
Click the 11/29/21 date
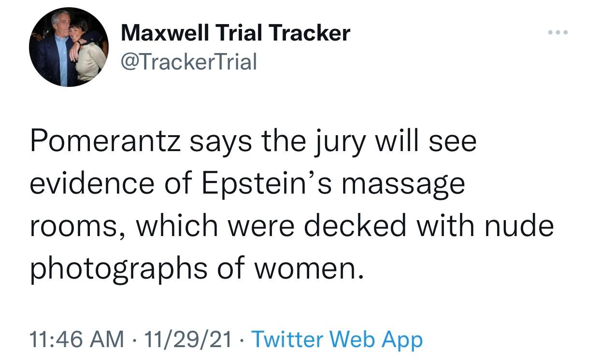[x=191, y=339]
